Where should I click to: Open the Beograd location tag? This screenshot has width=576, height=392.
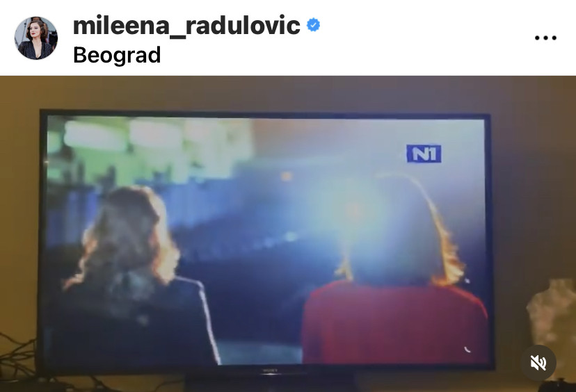click(117, 55)
